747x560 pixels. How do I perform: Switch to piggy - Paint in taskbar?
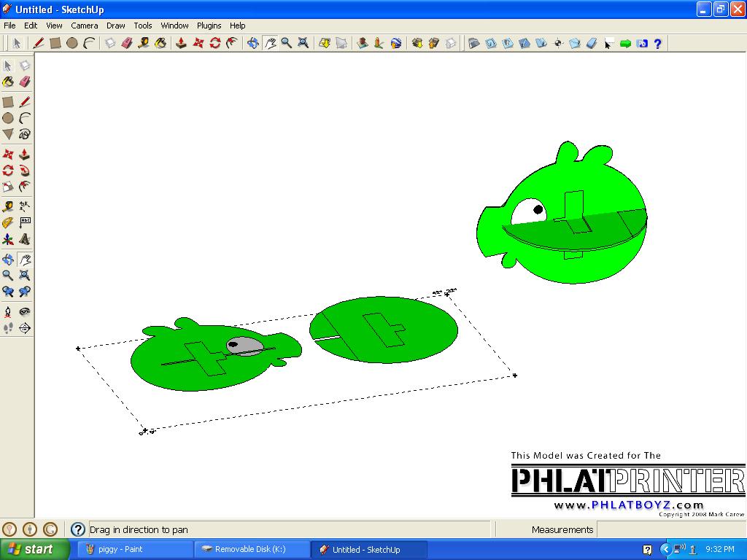(x=131, y=549)
